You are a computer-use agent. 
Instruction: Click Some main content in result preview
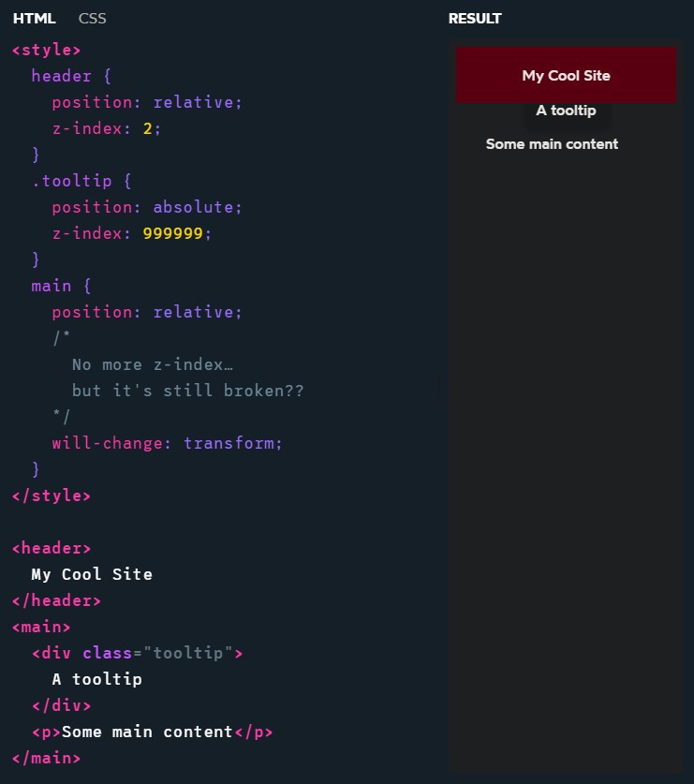(x=552, y=144)
